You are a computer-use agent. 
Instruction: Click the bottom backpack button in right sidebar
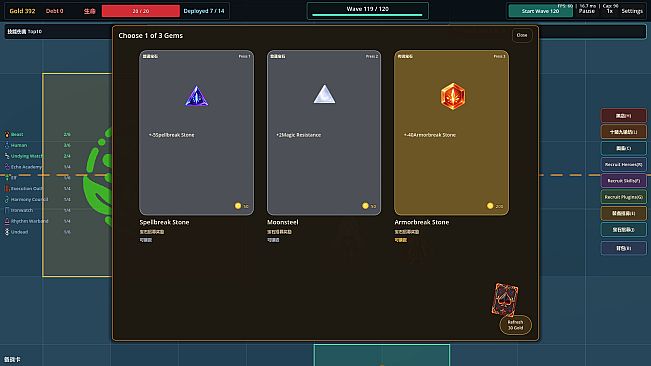(x=623, y=248)
